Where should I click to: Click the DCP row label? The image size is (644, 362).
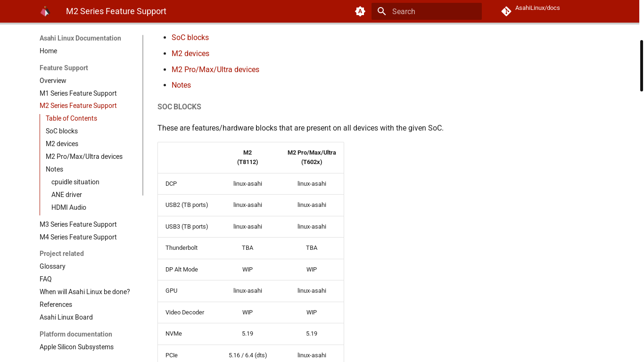[171, 184]
